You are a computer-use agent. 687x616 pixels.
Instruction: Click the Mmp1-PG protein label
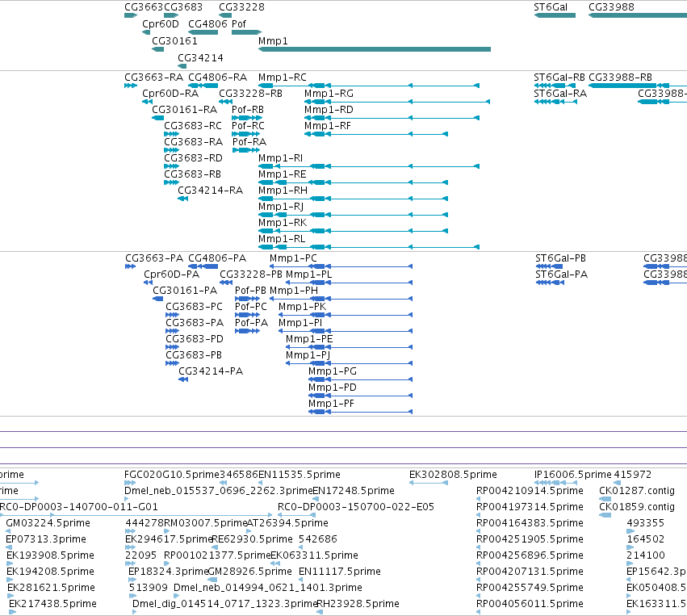click(x=332, y=371)
